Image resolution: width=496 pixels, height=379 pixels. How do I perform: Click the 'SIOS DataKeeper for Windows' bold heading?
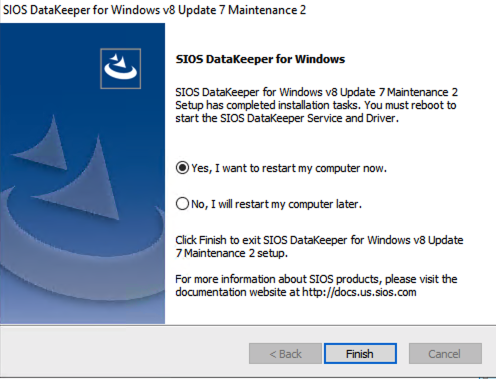260,59
